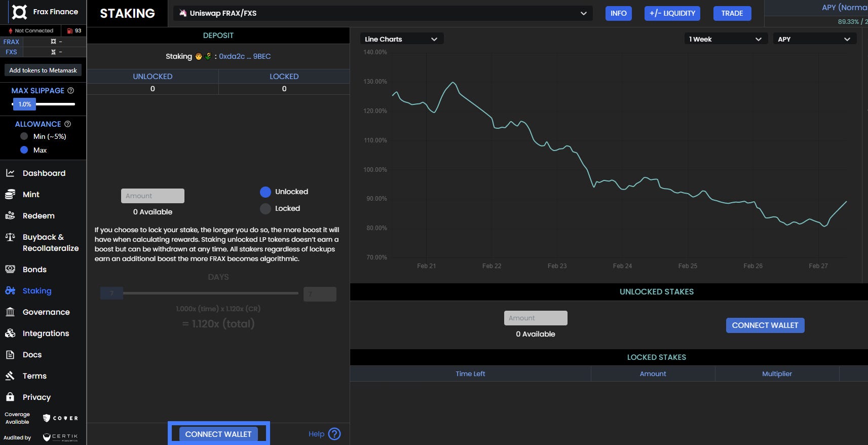Open the Integrations page

coord(46,333)
